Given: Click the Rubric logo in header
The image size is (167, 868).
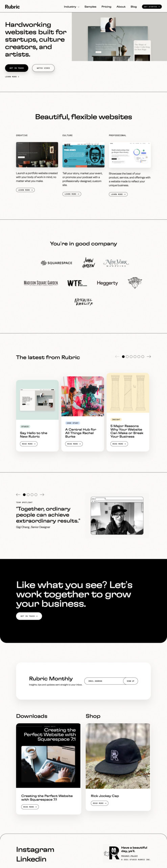Looking at the screenshot, I should pyautogui.click(x=12, y=6).
